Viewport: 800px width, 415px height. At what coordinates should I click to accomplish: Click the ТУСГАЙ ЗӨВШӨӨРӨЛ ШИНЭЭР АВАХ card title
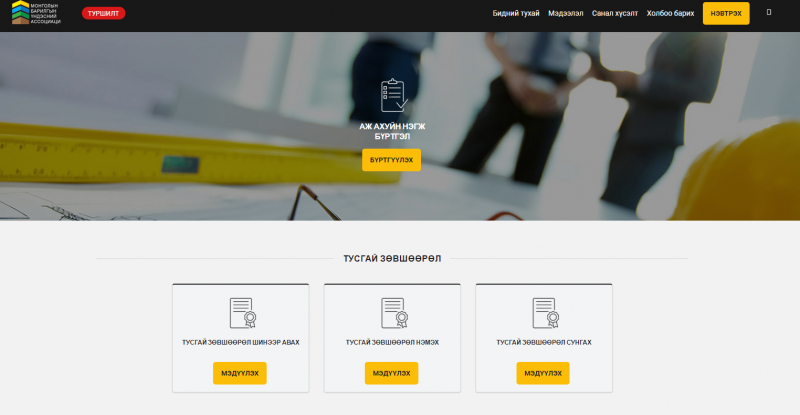pos(240,342)
